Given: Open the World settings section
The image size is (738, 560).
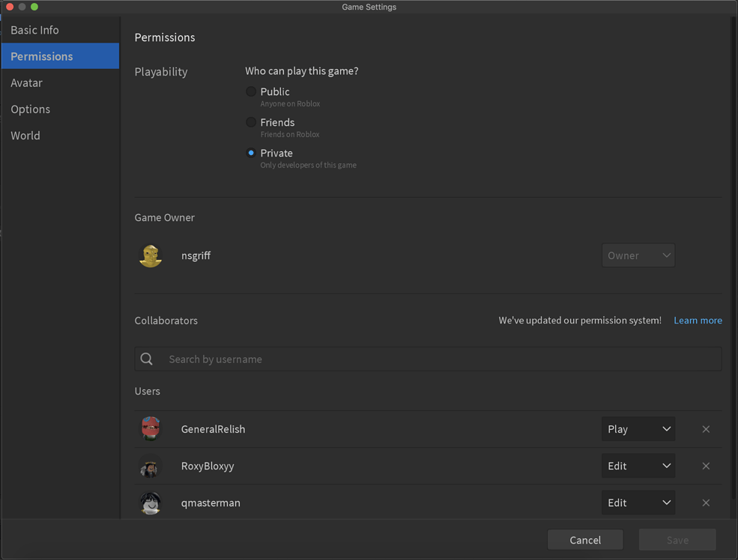Looking at the screenshot, I should pos(25,136).
